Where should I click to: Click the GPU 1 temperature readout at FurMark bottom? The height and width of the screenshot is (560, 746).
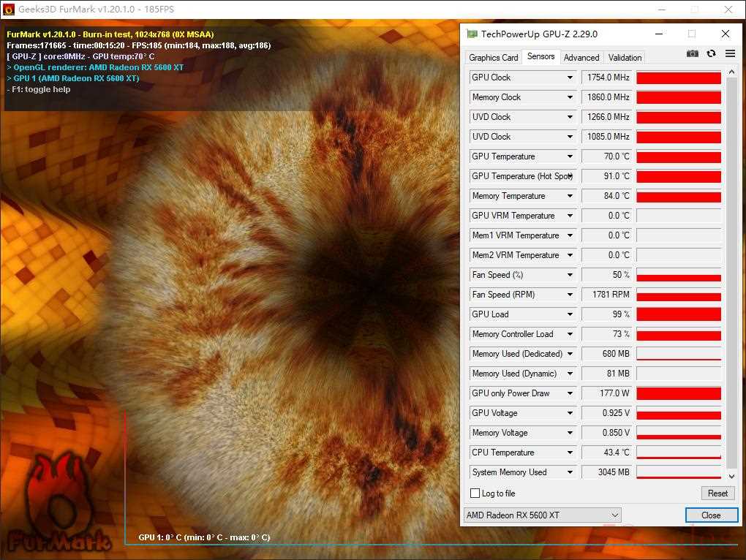pyautogui.click(x=204, y=537)
